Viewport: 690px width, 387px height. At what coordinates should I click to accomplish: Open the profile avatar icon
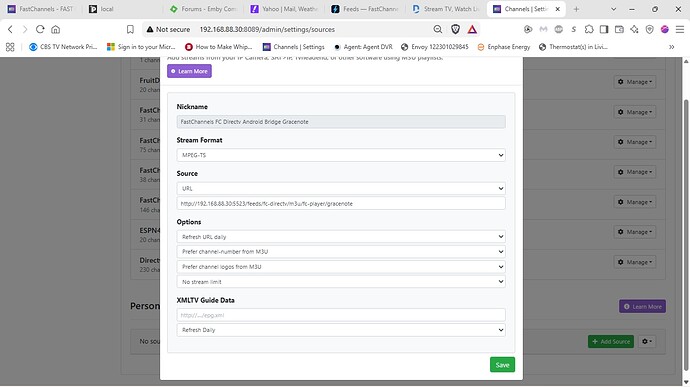[664, 29]
